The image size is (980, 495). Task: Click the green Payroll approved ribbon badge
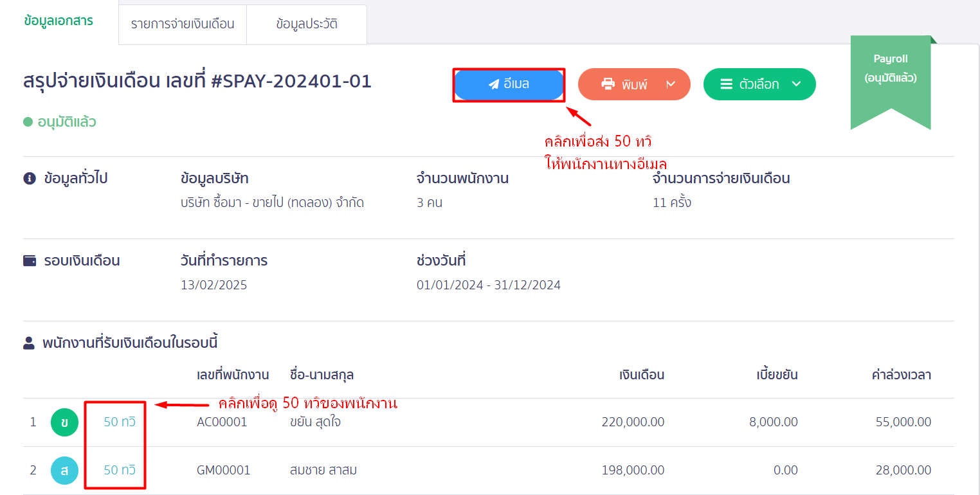click(x=891, y=71)
